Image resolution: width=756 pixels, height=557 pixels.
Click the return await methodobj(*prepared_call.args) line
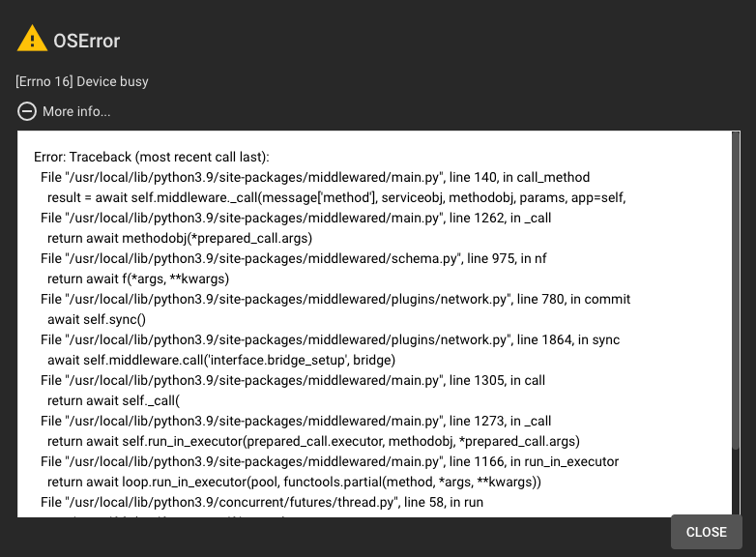(180, 238)
